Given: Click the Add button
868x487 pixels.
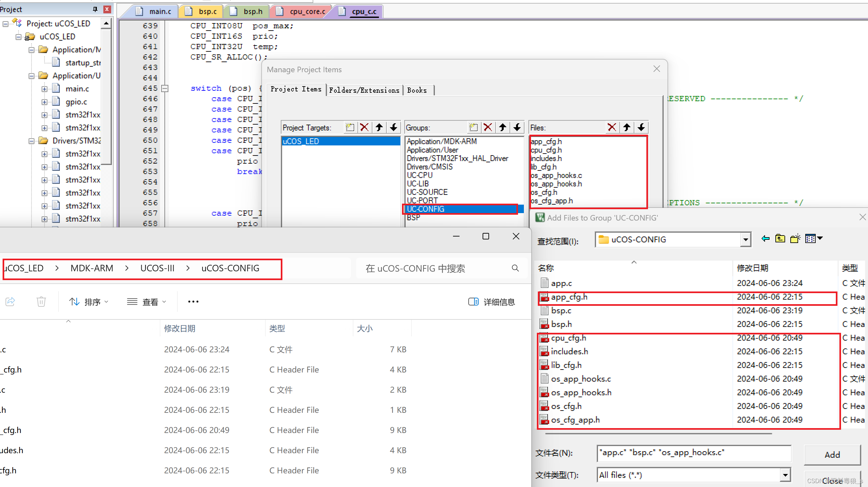Looking at the screenshot, I should (x=832, y=454).
